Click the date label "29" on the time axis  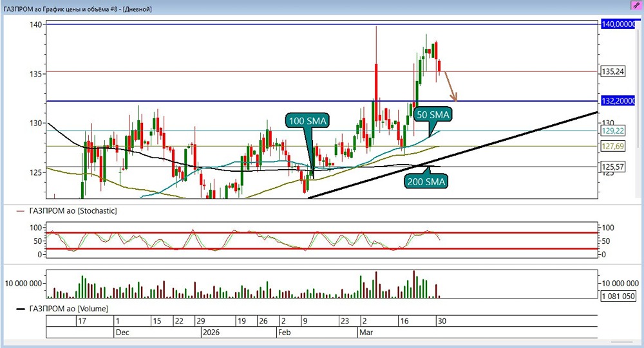200,321
